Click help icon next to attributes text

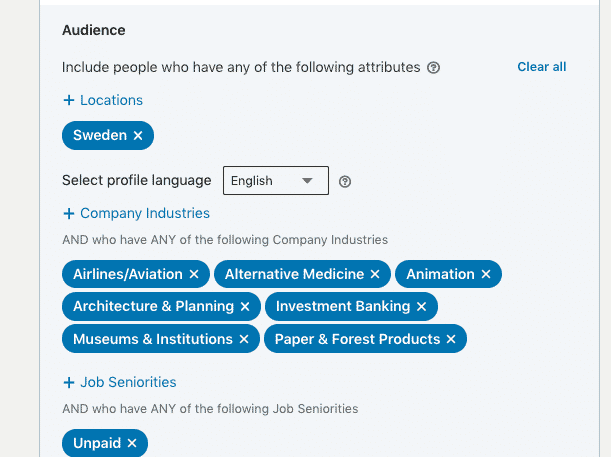[434, 68]
